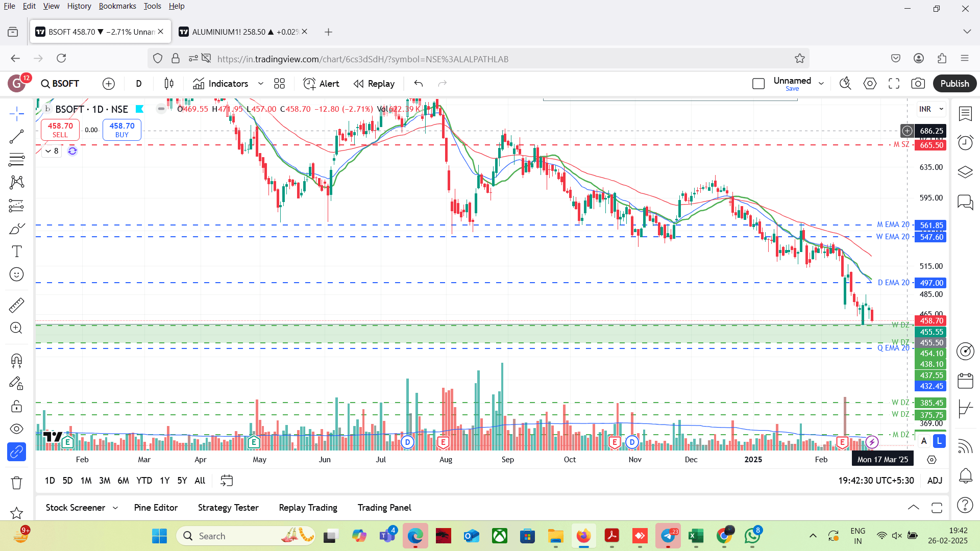
Task: Expand the Unnamed layout dropdown
Action: 821,84
